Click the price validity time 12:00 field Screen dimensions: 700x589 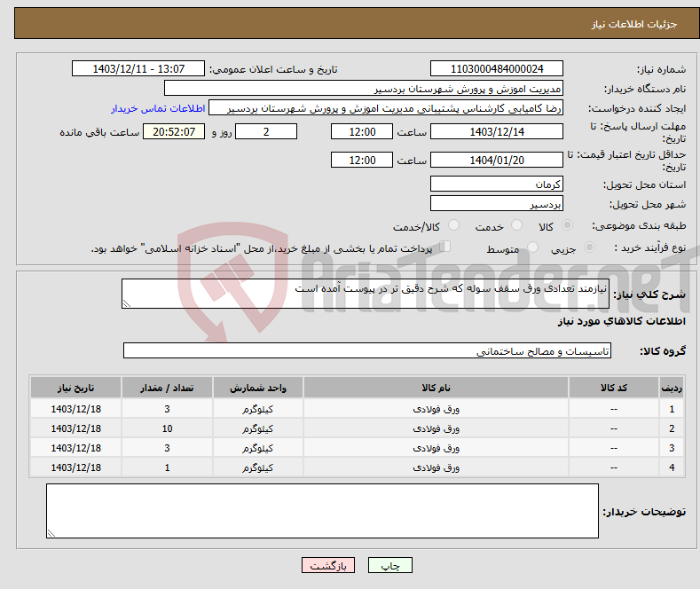(x=362, y=160)
